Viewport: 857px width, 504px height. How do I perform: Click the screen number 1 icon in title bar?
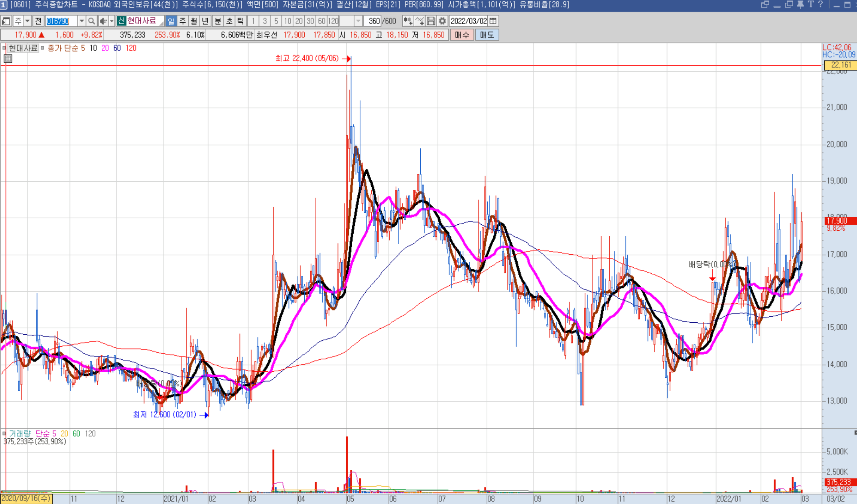pos(4,5)
